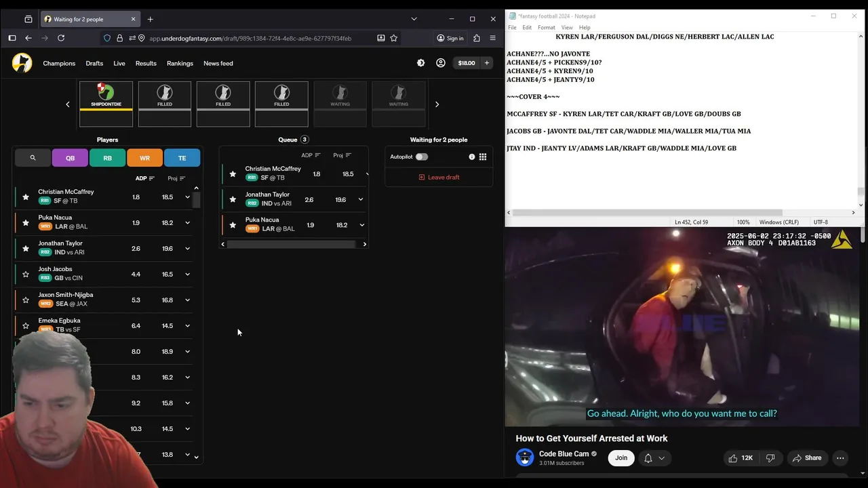
Task: Unstar Jonathan Taylor in the Players list
Action: click(26, 248)
